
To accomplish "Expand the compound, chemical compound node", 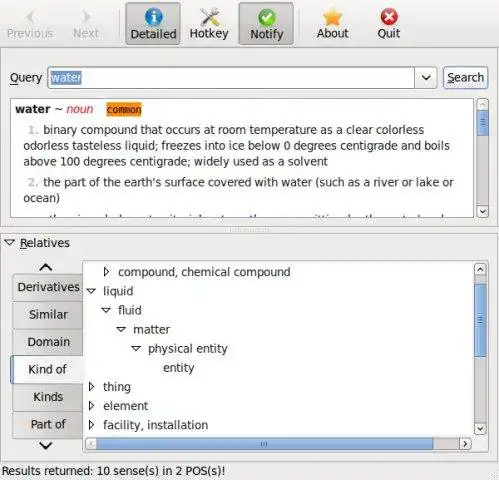I will tap(106, 272).
